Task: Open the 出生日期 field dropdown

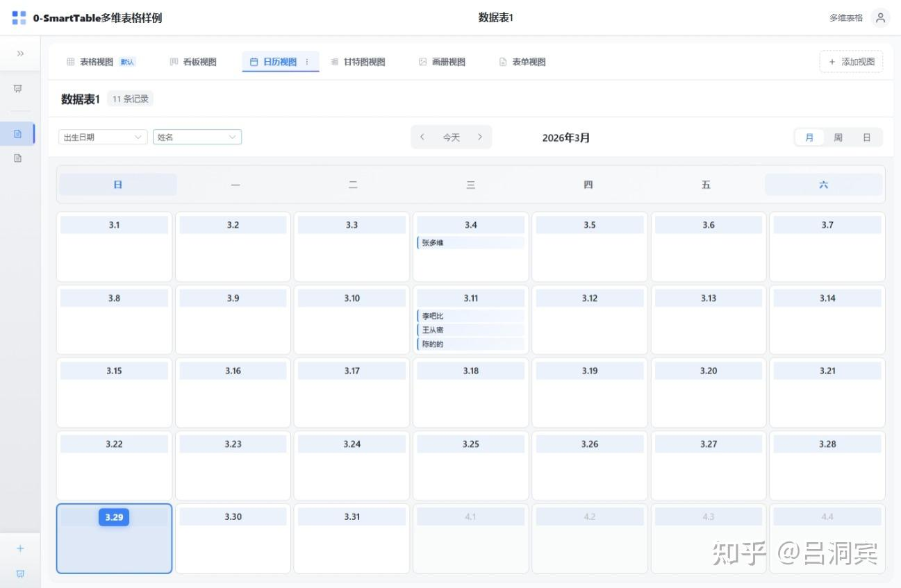Action: tap(103, 137)
